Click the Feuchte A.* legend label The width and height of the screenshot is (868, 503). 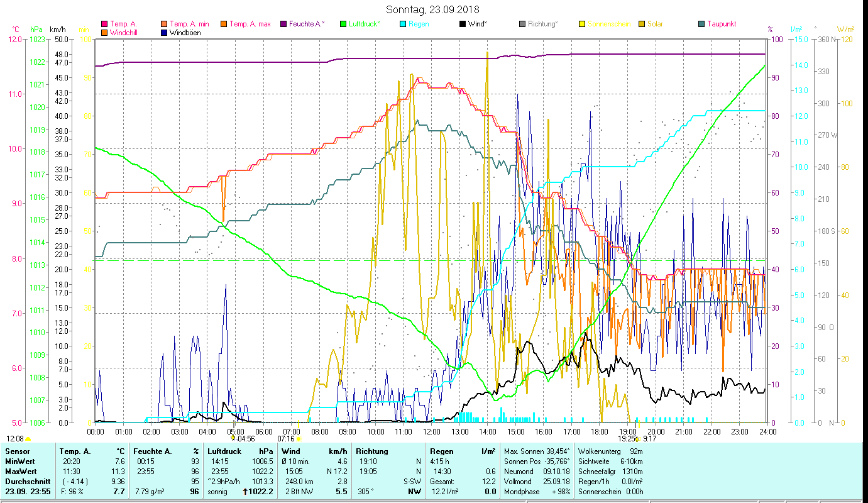307,24
